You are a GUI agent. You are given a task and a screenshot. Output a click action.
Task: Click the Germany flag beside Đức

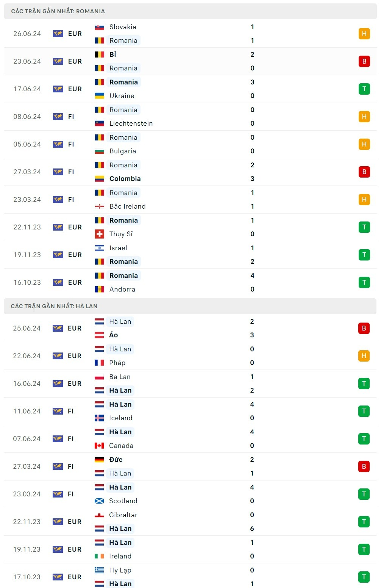click(99, 460)
